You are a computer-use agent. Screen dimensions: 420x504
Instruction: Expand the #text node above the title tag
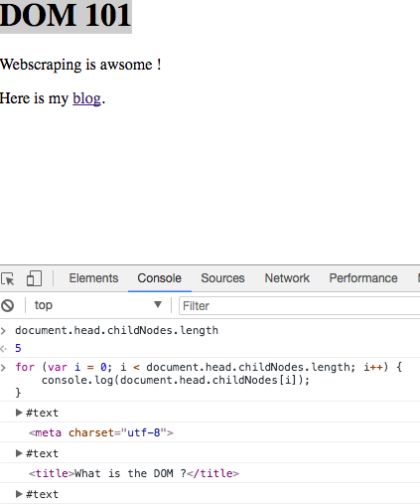click(x=19, y=453)
